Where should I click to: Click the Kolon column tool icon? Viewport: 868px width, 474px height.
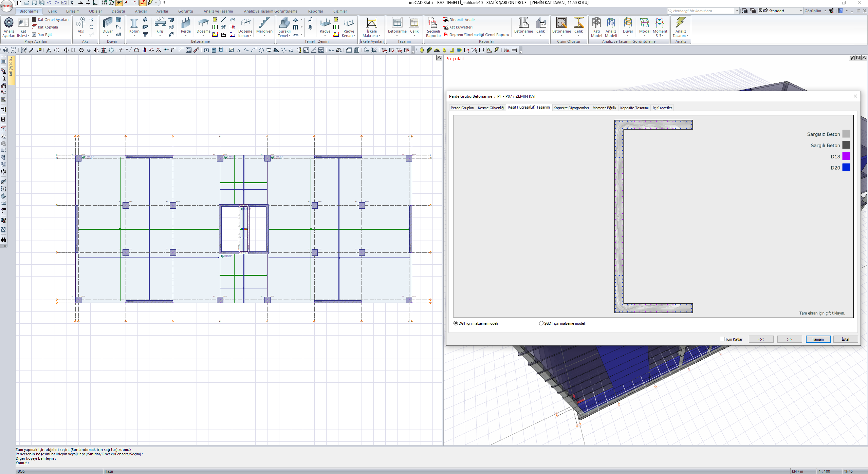tap(134, 23)
